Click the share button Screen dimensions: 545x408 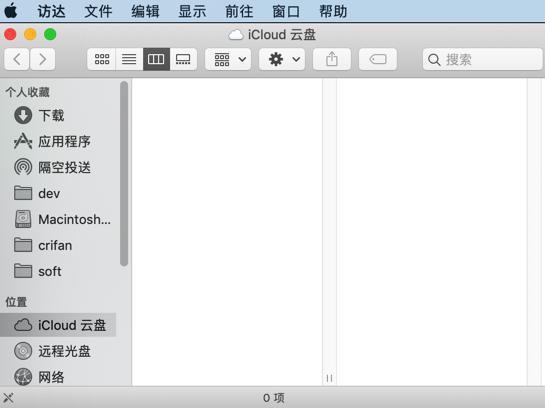tap(332, 59)
